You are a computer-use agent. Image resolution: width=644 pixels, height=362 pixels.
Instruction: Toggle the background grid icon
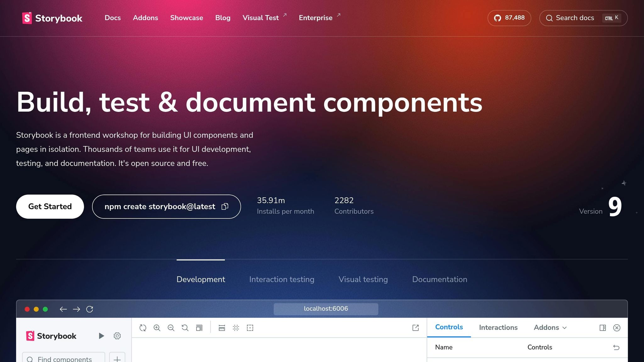tap(236, 328)
